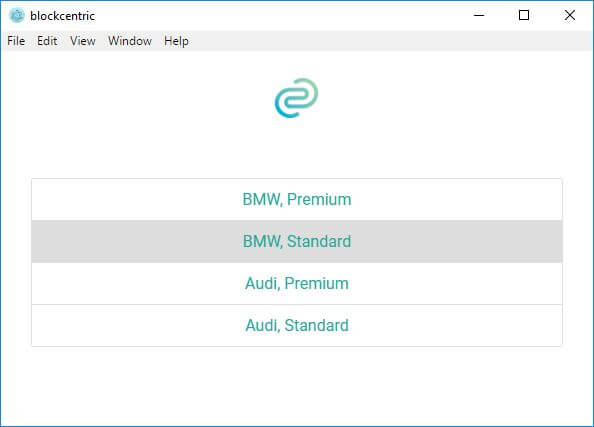The width and height of the screenshot is (594, 427).
Task: Choose the Audi, Premium entry
Action: click(297, 283)
